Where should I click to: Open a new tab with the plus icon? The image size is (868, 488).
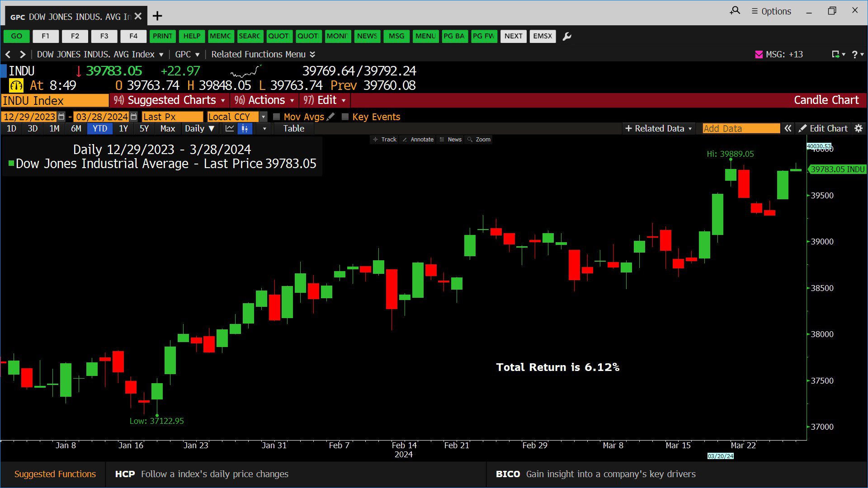click(x=157, y=16)
